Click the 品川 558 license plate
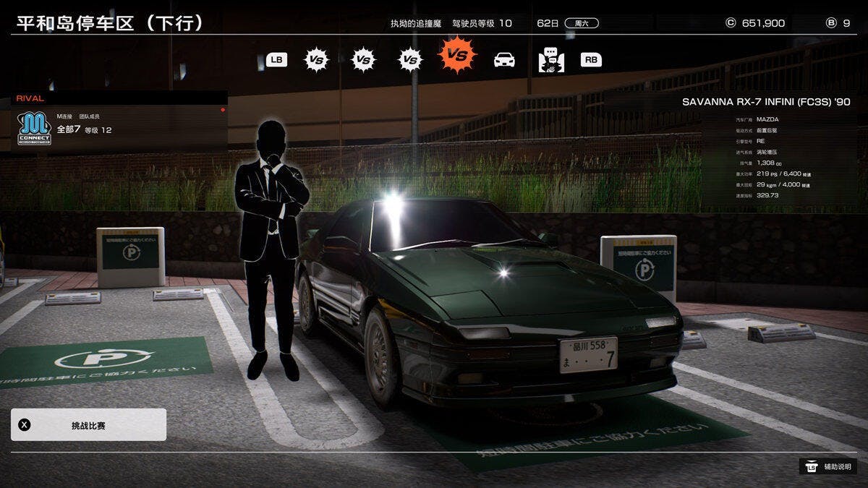 (588, 355)
